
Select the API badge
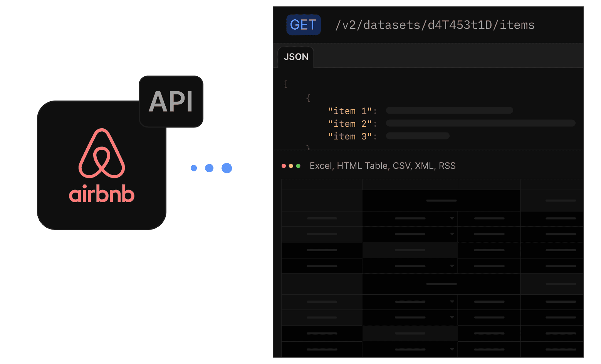point(171,102)
